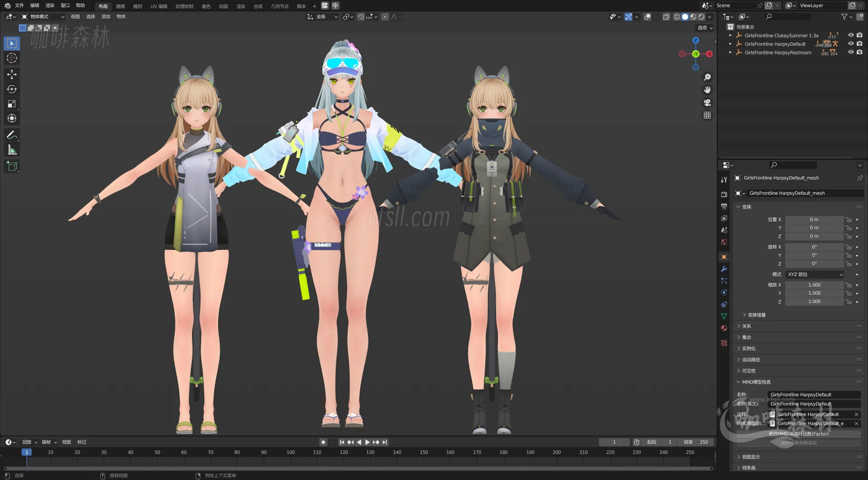Screen dimensions: 868x480
Task: Enable the snapping magnet icon
Action: coord(361,17)
